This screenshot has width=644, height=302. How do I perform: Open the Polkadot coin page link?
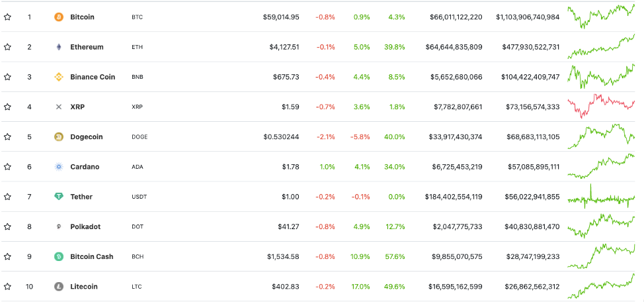[x=85, y=226]
